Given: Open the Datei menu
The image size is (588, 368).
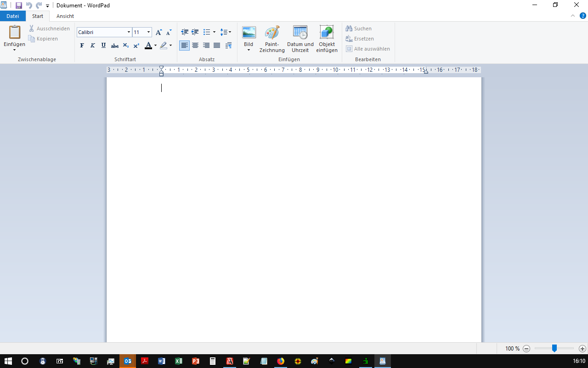Looking at the screenshot, I should coord(13,16).
